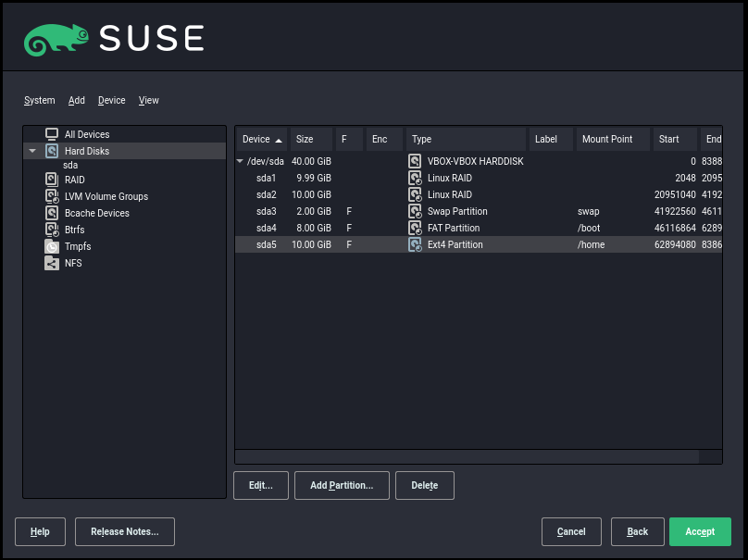
Task: Click the Btrfs icon in sidebar
Action: click(x=52, y=230)
